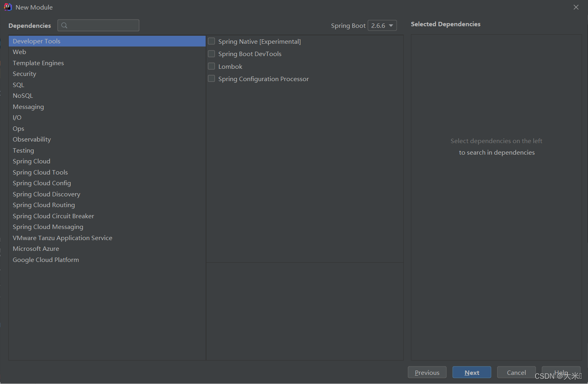Select Spring Cloud Circuit Breaker
The height and width of the screenshot is (384, 588).
tap(107, 216)
